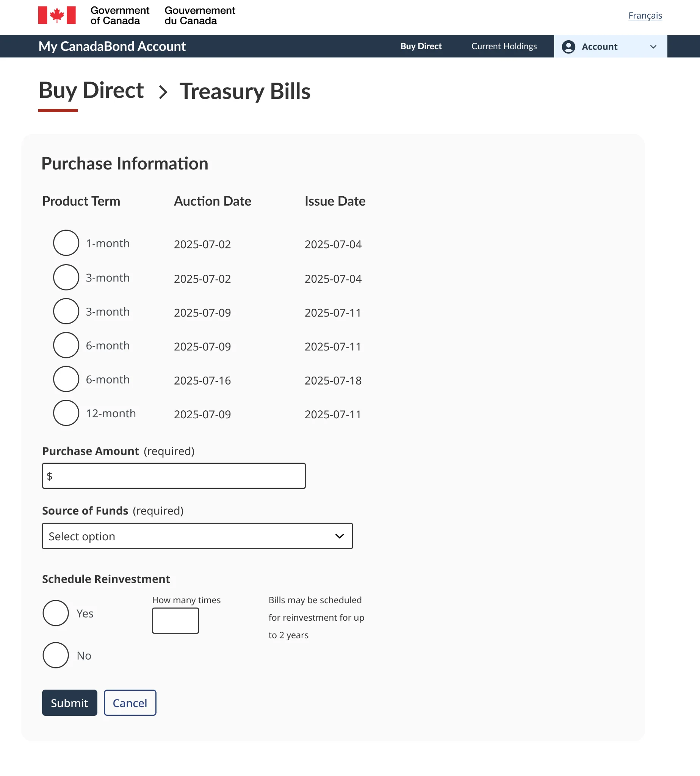
Task: Open the Source of Funds dropdown
Action: 197,536
